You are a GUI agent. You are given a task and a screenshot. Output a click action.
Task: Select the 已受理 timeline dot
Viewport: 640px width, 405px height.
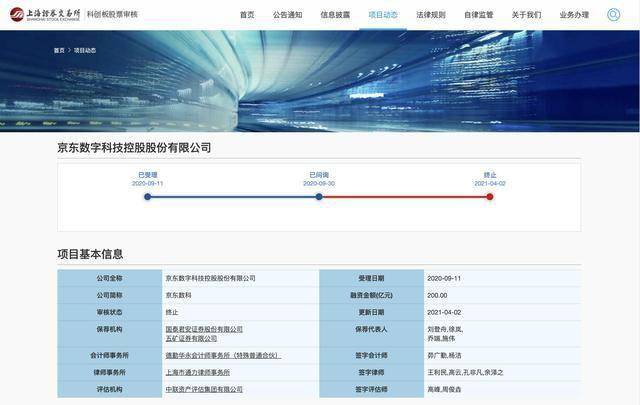pos(148,197)
